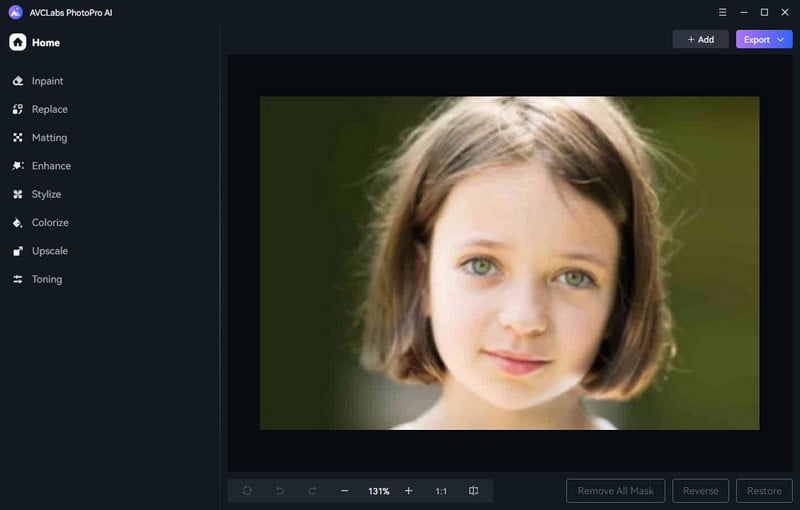
Task: Go to the Home label
Action: 46,43
